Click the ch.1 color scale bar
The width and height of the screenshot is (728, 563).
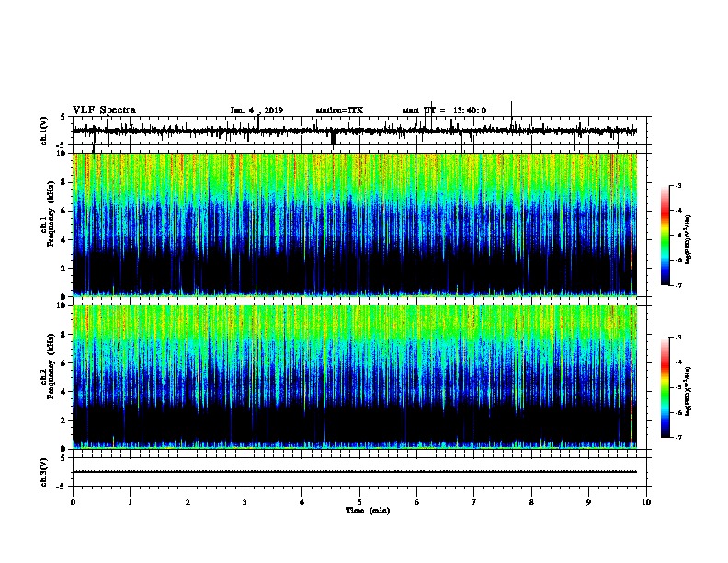coord(665,235)
